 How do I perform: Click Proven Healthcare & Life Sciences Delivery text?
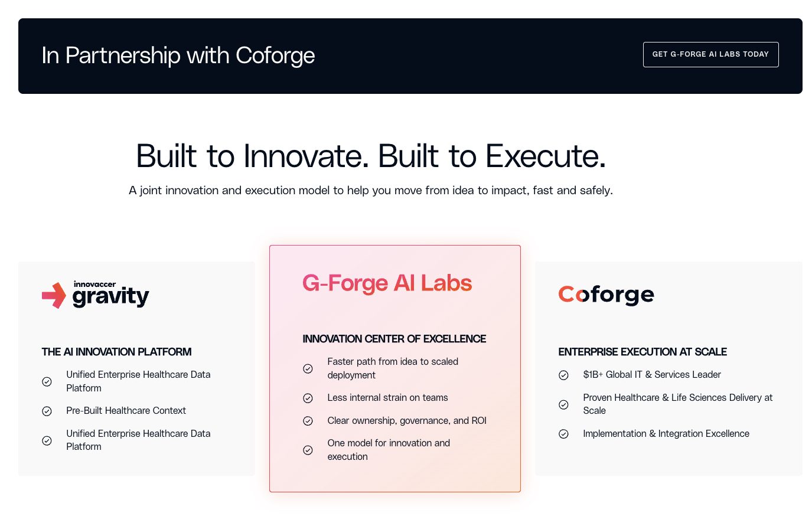678,404
